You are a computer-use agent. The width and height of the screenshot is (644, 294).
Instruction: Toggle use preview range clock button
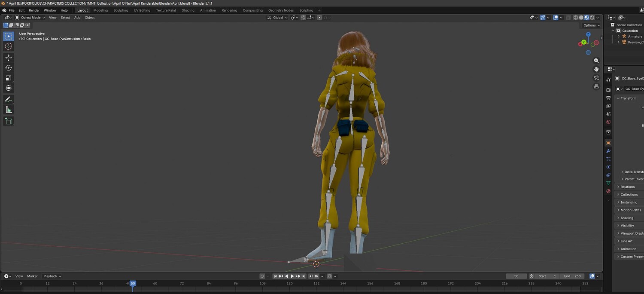click(532, 276)
